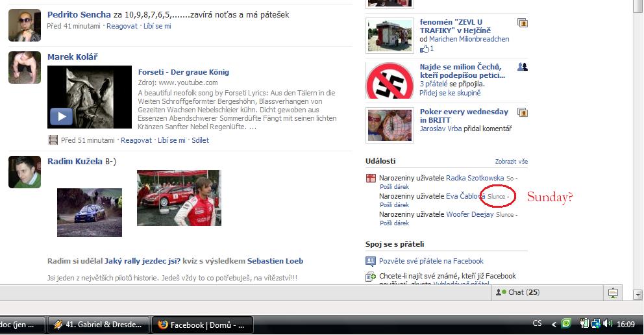Open the chat bar notifications icon
Viewport: 644px width, 335px height.
coord(613,292)
